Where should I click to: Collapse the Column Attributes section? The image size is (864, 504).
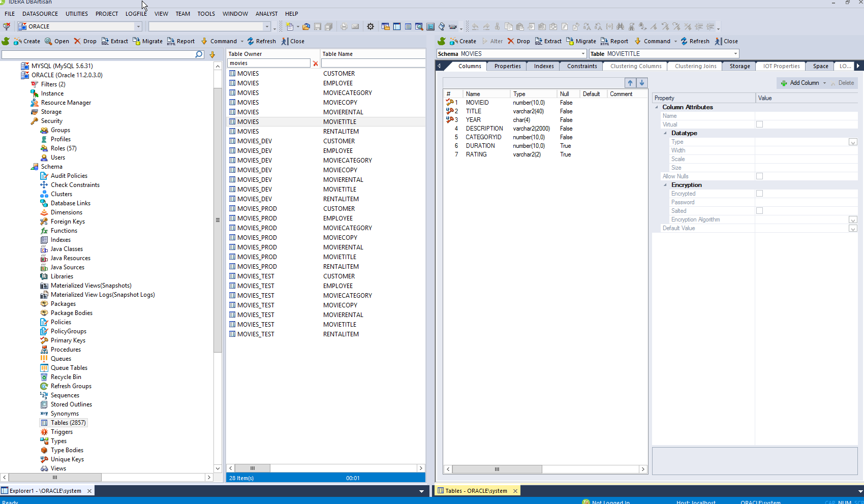[x=657, y=107]
